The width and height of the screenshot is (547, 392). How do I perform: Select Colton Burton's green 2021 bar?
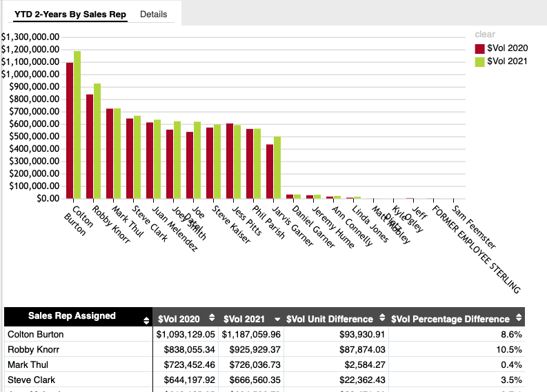click(77, 124)
